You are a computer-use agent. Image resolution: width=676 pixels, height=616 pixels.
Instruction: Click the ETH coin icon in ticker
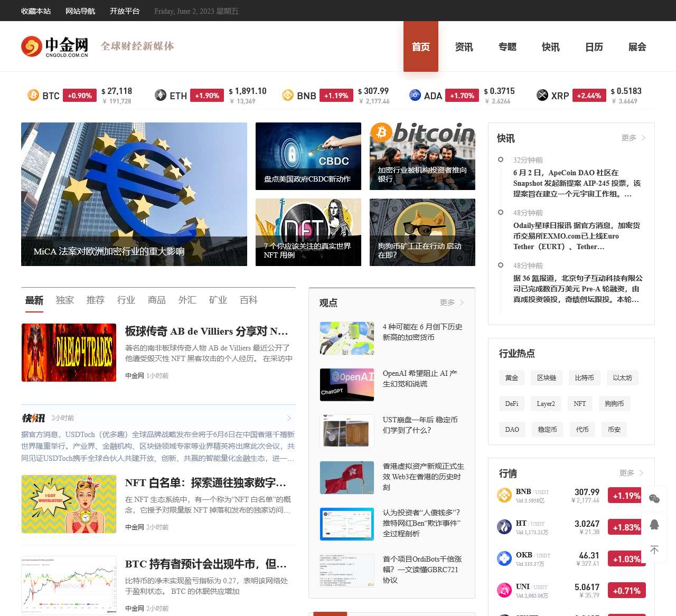pyautogui.click(x=161, y=95)
